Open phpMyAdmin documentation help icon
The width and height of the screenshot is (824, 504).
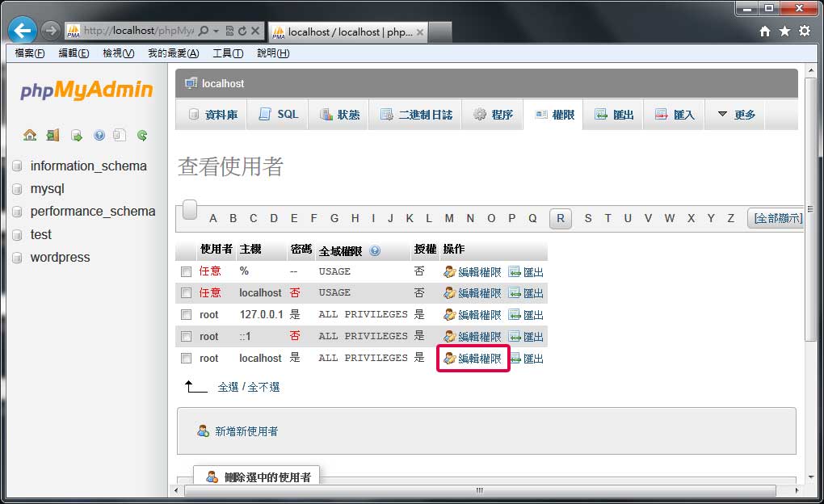coord(99,135)
